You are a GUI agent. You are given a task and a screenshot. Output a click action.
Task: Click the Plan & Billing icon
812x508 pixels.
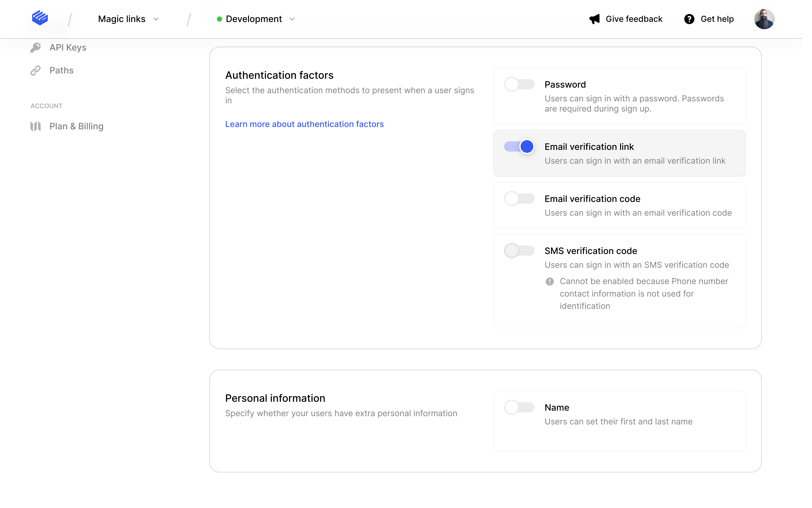pos(36,126)
